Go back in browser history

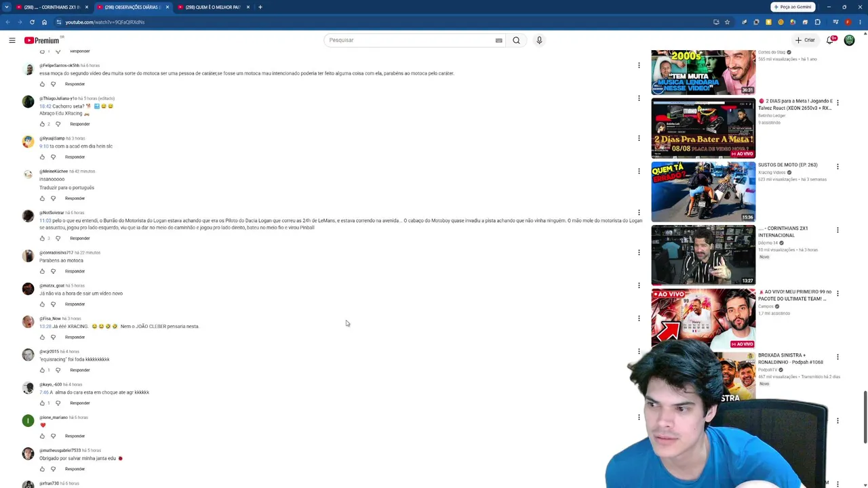tap(7, 22)
